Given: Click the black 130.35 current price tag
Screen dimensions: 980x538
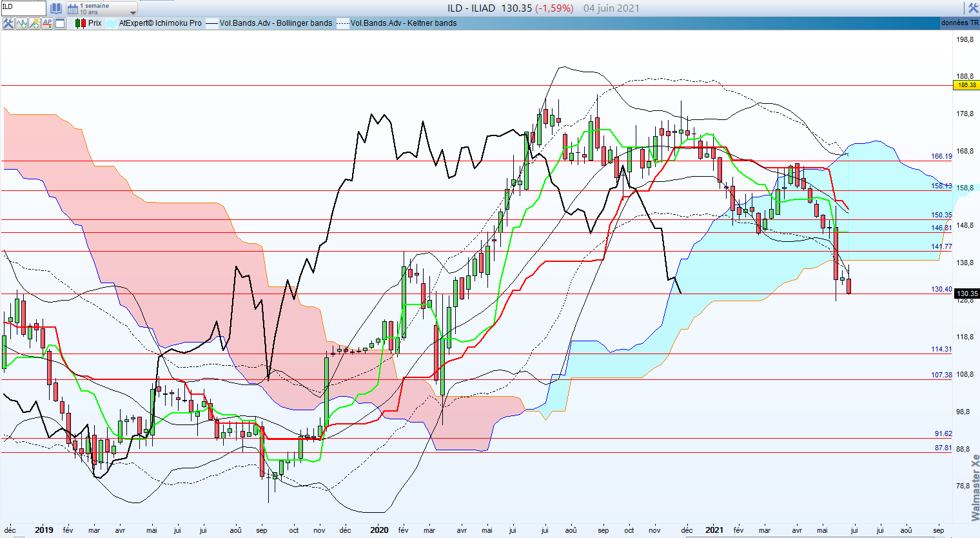Looking at the screenshot, I should (967, 294).
